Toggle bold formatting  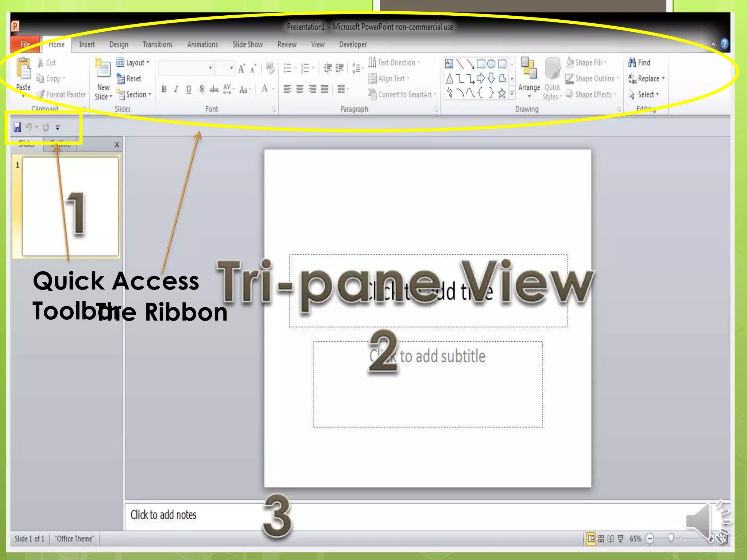[x=164, y=89]
